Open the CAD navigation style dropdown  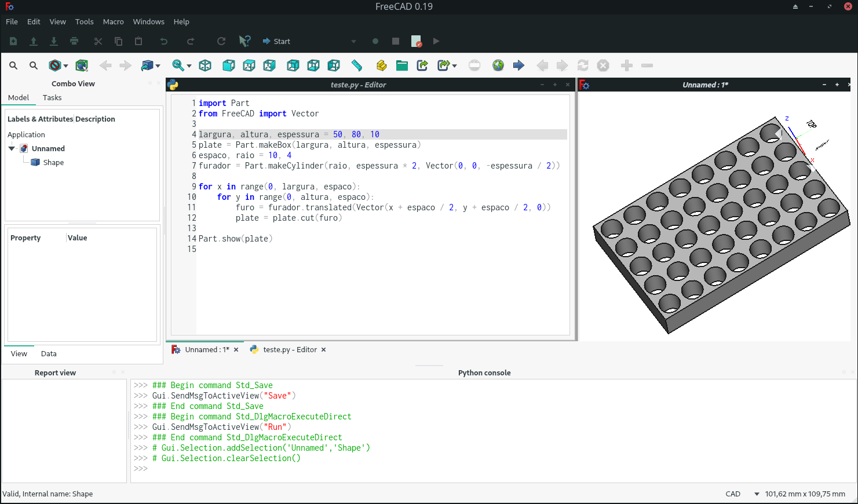pos(757,494)
